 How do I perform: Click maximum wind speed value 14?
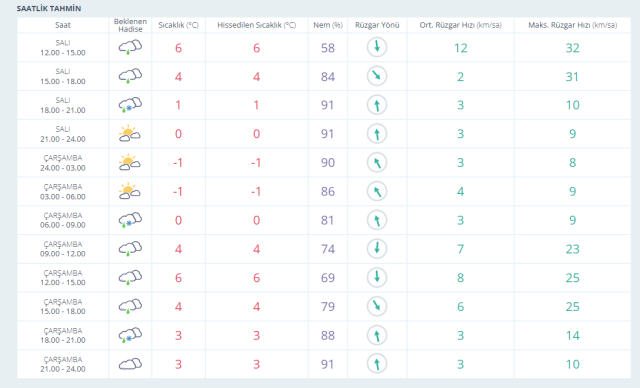tap(572, 335)
